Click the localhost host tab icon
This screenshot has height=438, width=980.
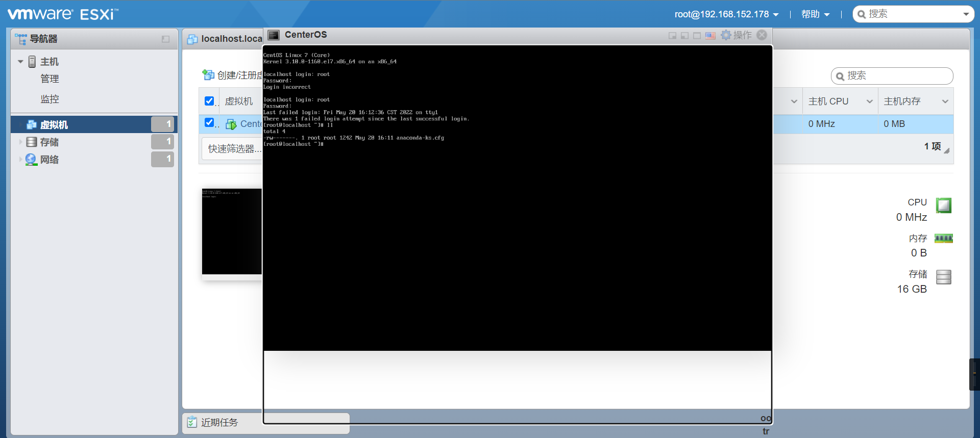click(192, 39)
